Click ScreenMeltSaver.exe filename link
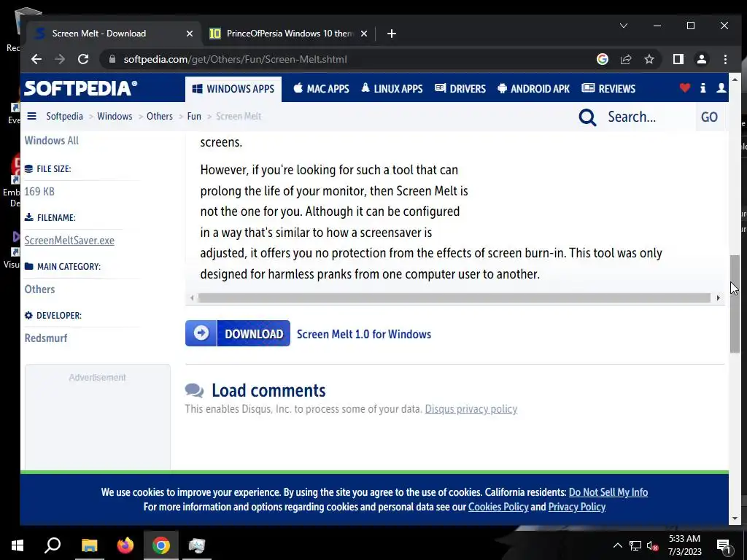The height and width of the screenshot is (560, 747). (69, 241)
